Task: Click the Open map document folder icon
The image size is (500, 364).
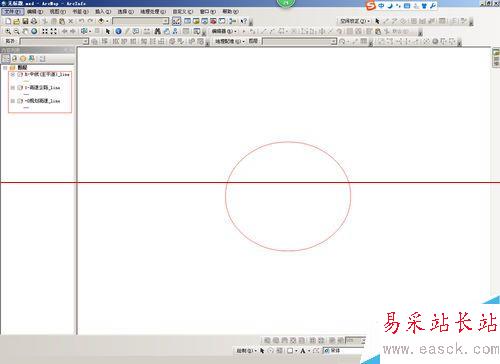Action: point(16,21)
